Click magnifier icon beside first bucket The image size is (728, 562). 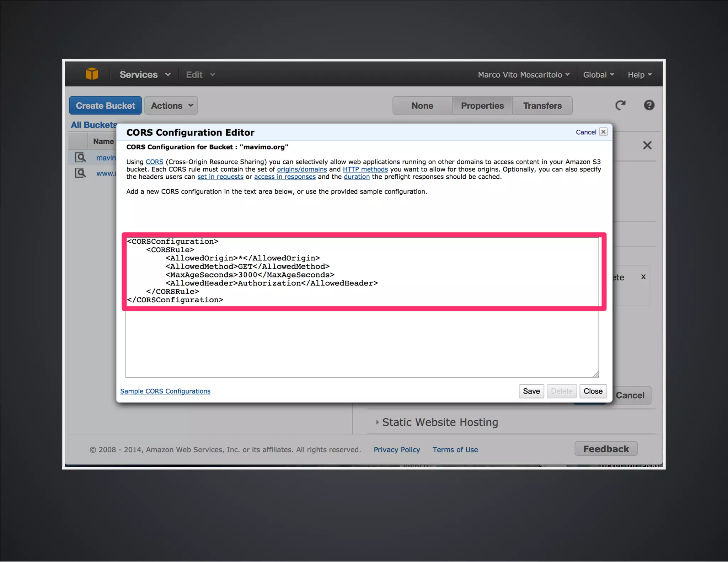80,157
